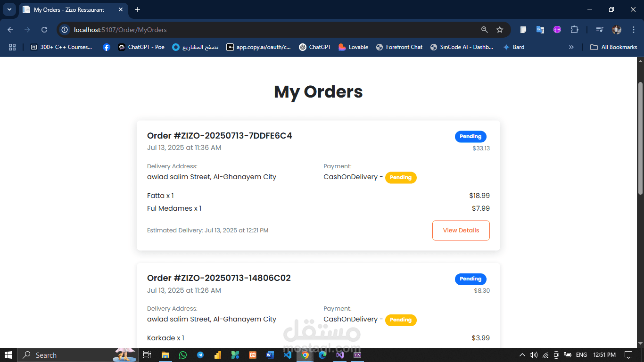Show more bookmarks with the chevron

click(571, 47)
